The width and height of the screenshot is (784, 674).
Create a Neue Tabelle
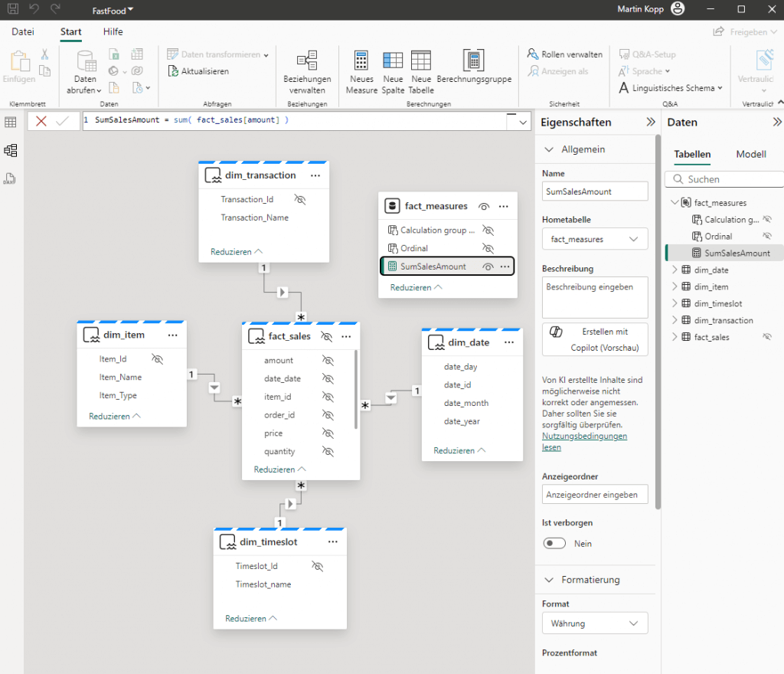tap(421, 73)
